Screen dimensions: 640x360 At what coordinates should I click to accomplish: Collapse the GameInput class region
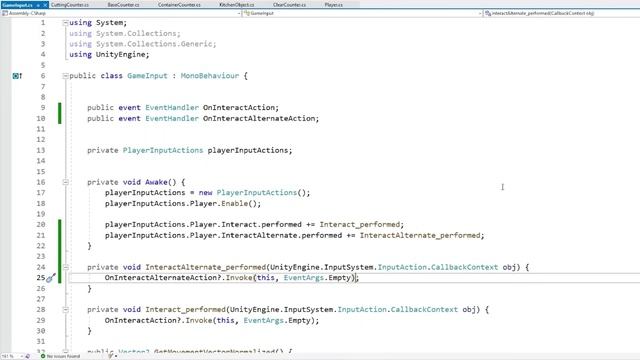[65, 76]
